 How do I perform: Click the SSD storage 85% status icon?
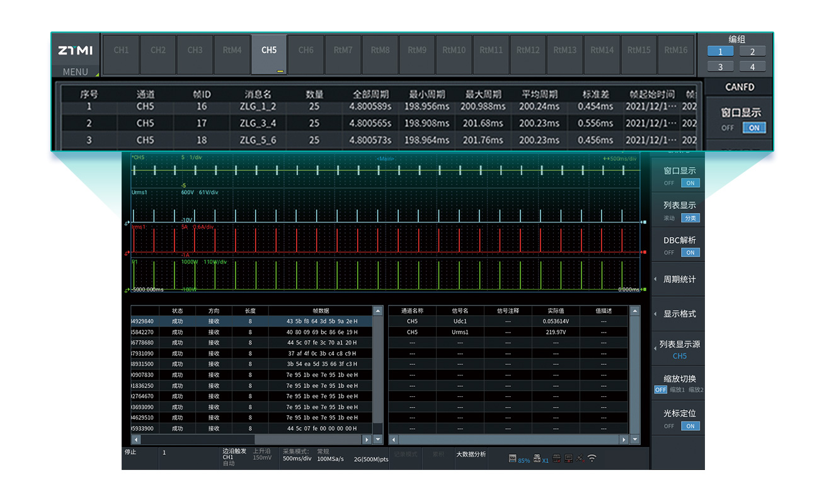click(513, 459)
